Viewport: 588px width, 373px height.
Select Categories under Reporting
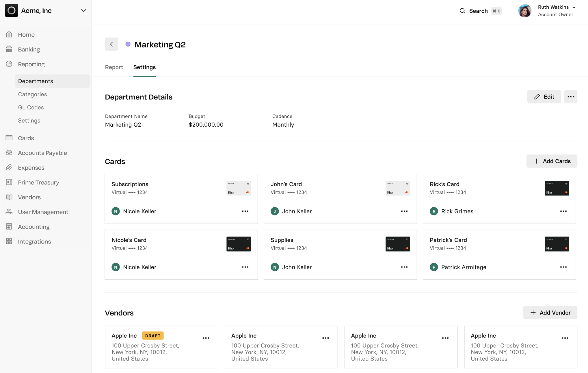[x=32, y=94]
